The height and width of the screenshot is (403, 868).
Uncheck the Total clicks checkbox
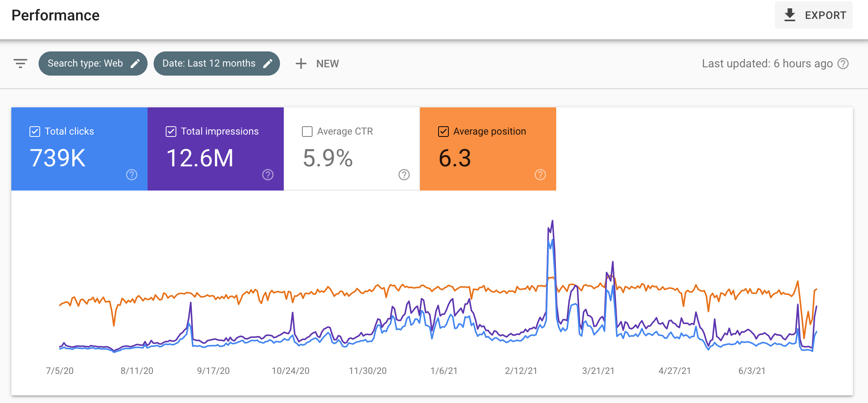[35, 132]
